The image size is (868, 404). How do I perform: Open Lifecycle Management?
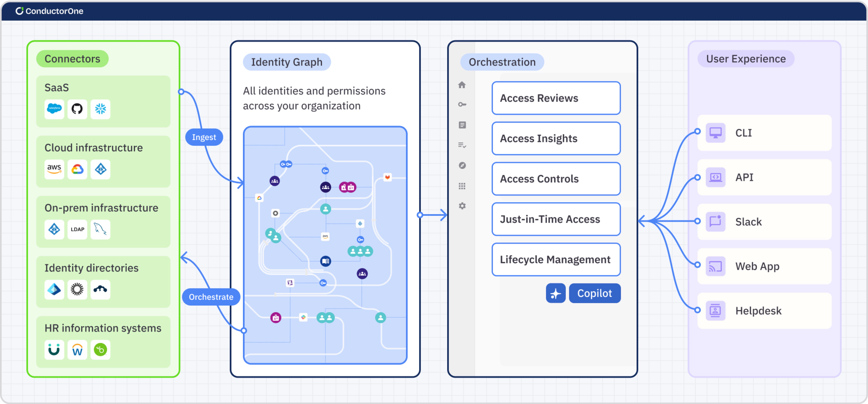click(556, 259)
